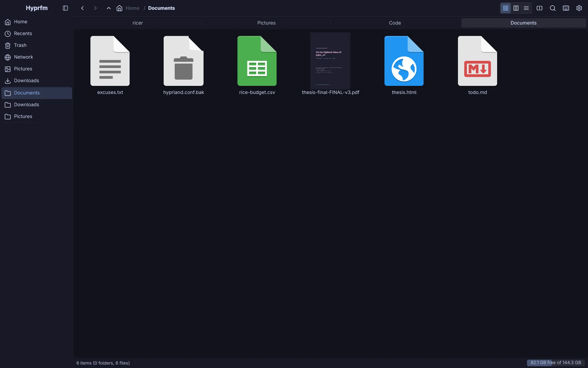Click the '6 items' status text
Viewport: 588px width, 368px height.
pos(103,363)
